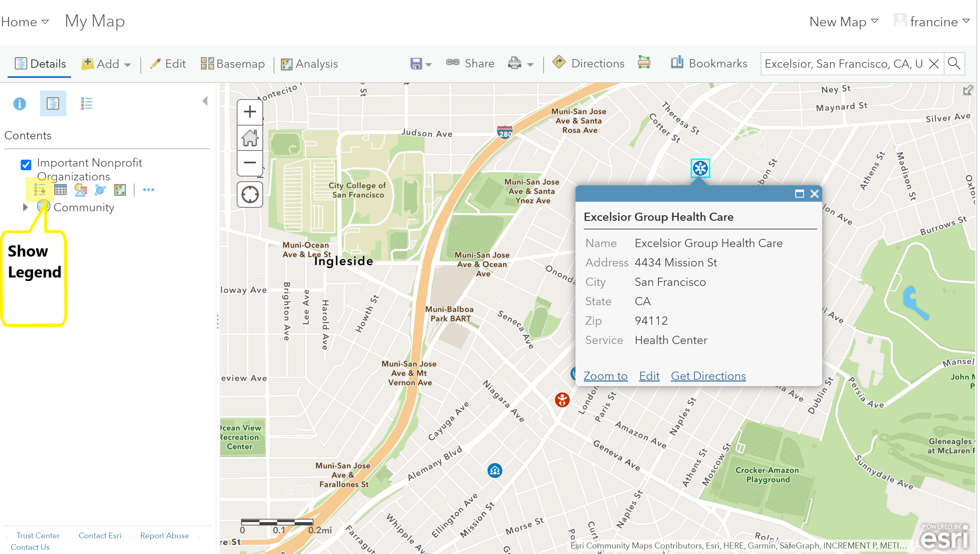Click the Perform Analysis layer icon
980x554 pixels.
[x=120, y=190]
